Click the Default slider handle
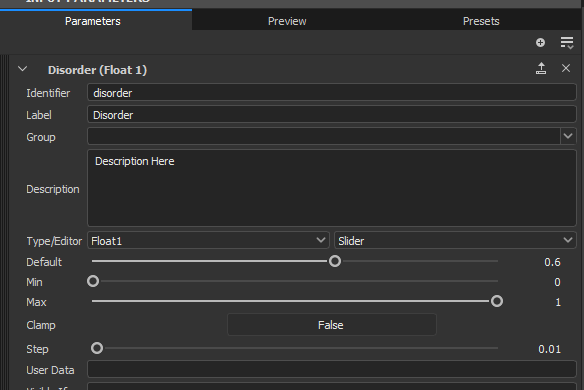 click(335, 261)
